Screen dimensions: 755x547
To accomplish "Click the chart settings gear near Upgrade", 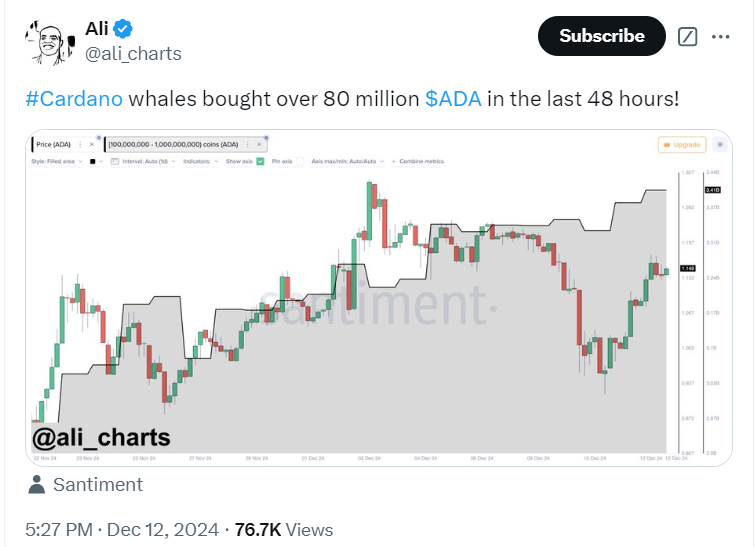I will click(x=720, y=144).
